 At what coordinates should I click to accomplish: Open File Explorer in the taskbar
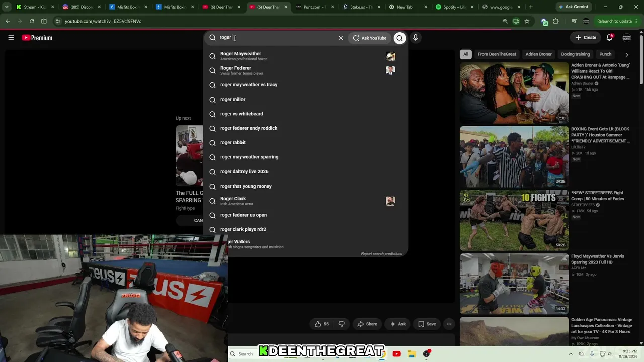[x=411, y=354]
